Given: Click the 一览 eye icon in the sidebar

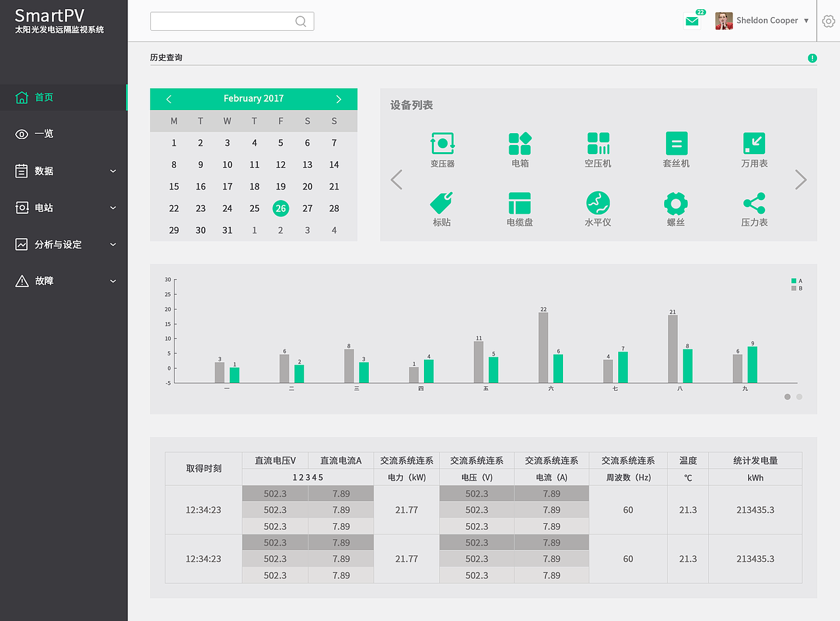Looking at the screenshot, I should coord(22,134).
